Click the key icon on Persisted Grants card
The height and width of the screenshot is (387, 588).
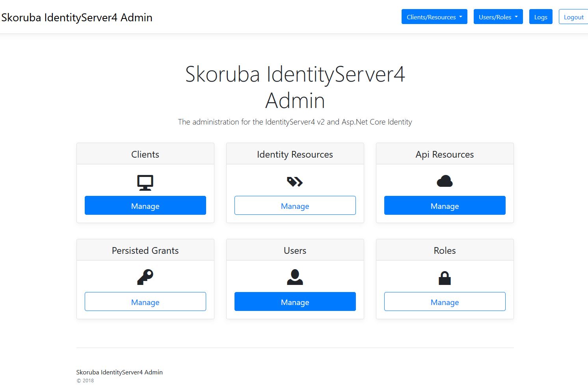[x=145, y=276]
